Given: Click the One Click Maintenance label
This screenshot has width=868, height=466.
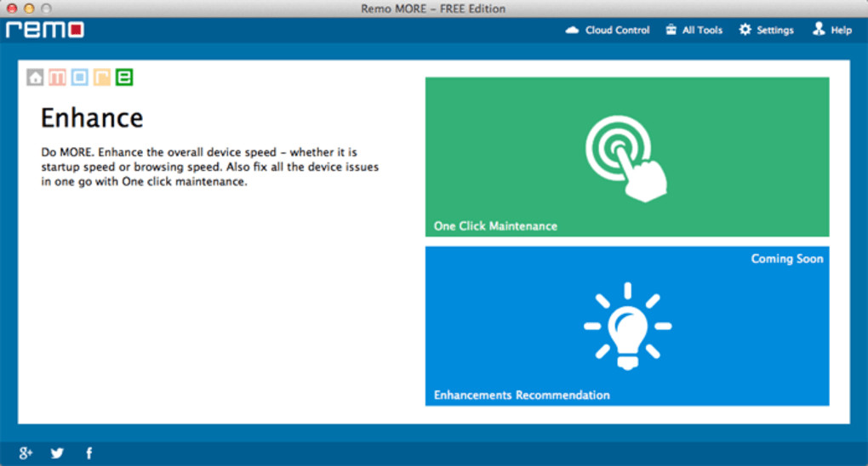Looking at the screenshot, I should click(495, 226).
